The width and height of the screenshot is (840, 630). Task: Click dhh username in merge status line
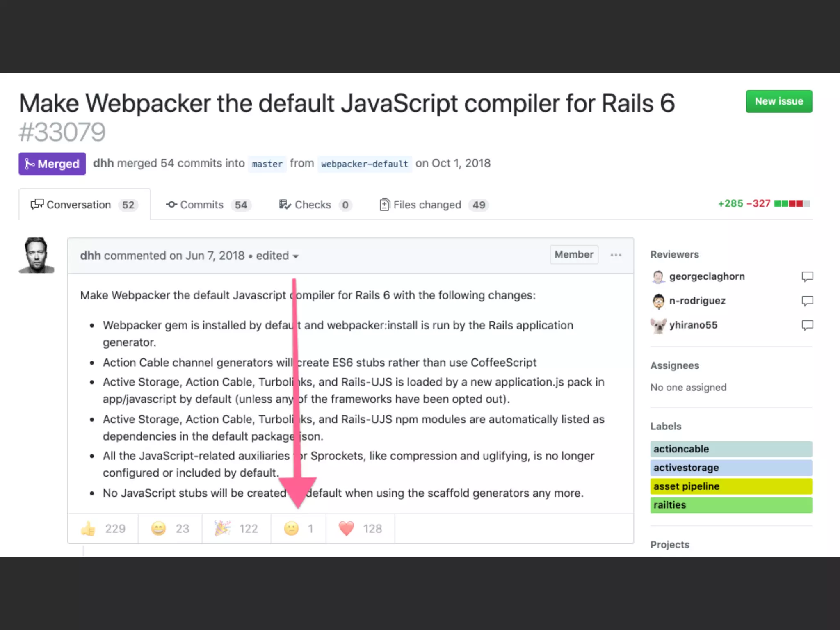coord(103,163)
